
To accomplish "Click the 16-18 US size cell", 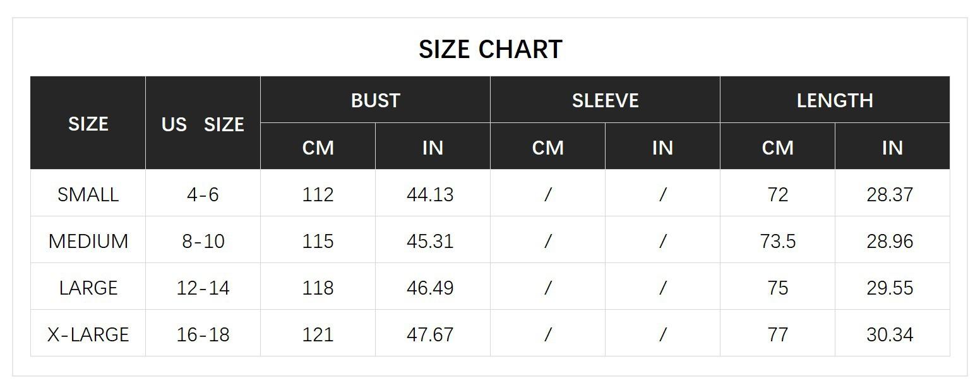I will click(203, 334).
